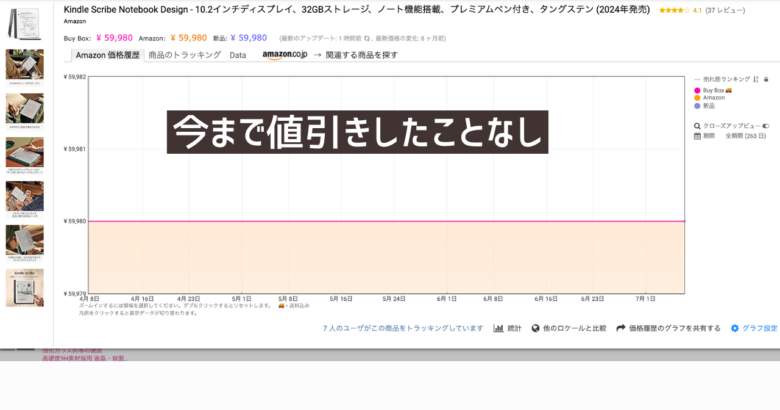Click the Amazon price ¥ 59,980 in orange
The width and height of the screenshot is (780, 410).
[x=189, y=38]
